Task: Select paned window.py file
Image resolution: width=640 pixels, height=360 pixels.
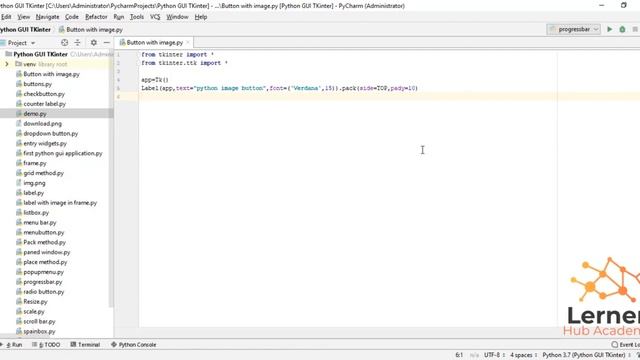Action: coord(47,252)
